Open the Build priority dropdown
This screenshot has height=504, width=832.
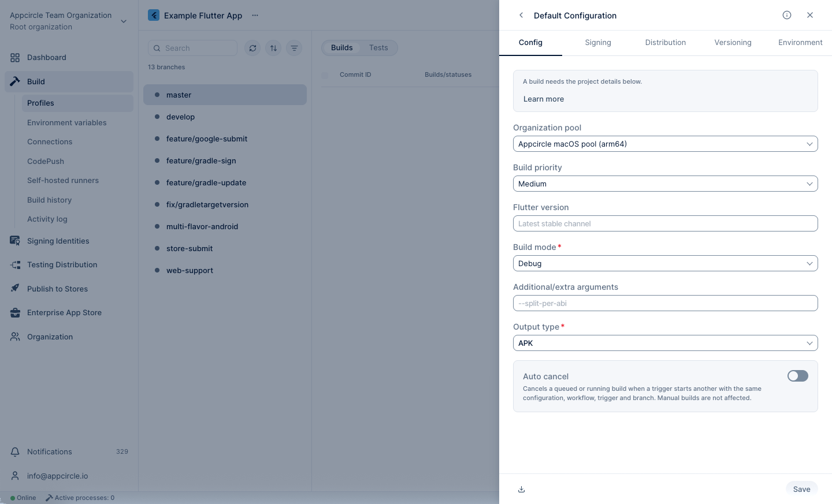665,184
